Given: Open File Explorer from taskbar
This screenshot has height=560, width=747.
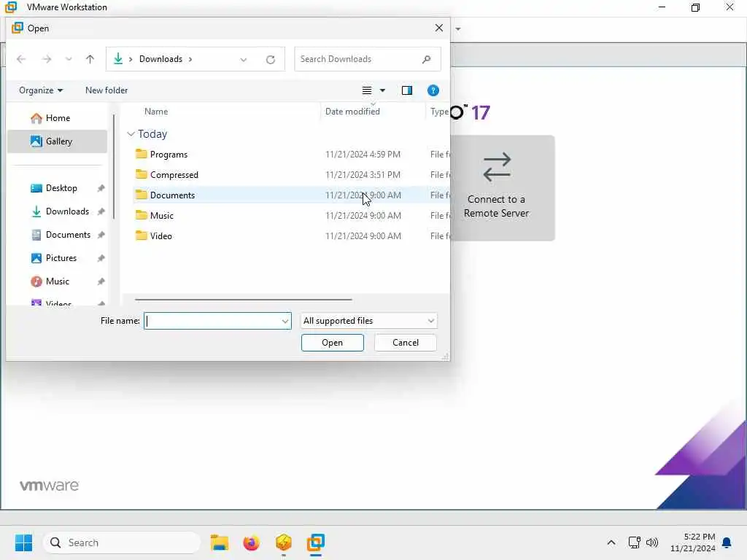Looking at the screenshot, I should (x=219, y=542).
